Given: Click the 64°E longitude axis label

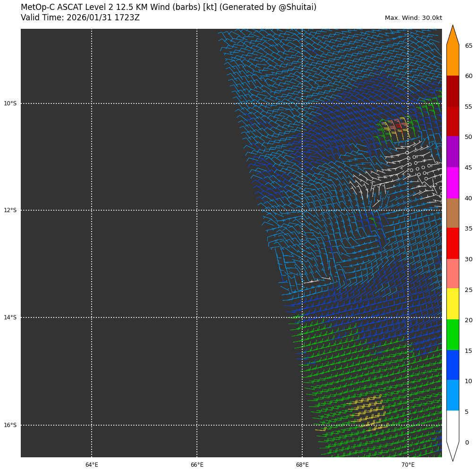Looking at the screenshot, I should 92,465.
